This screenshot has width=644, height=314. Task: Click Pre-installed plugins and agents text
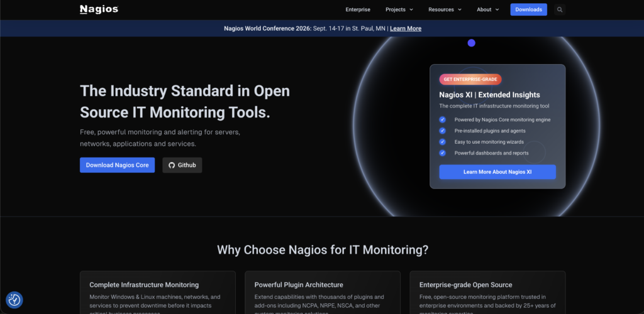tap(490, 131)
